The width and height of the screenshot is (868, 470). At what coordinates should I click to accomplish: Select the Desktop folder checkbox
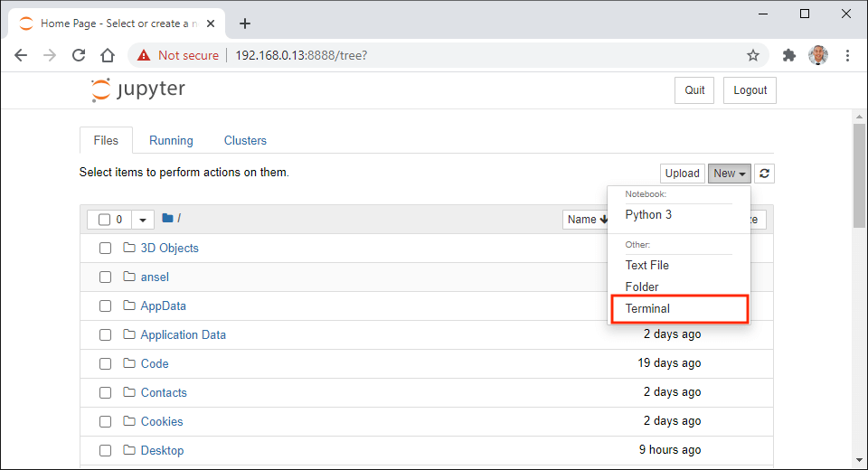[105, 451]
